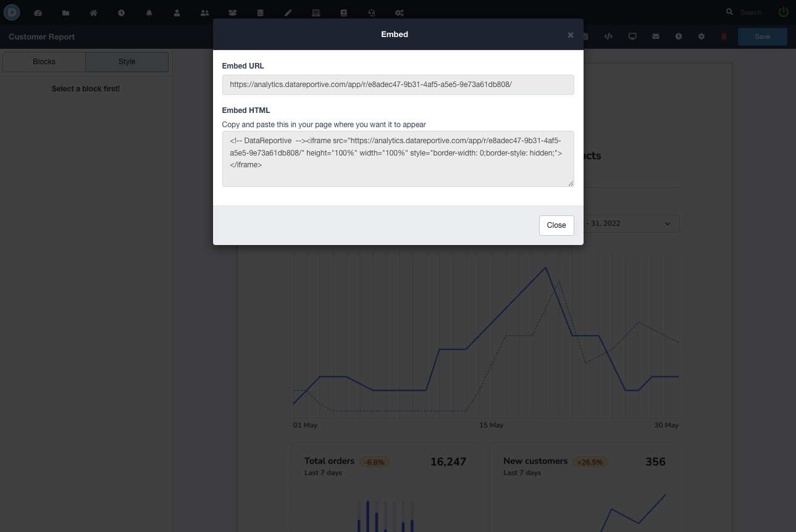
Task: Open the notifications bell icon
Action: pyautogui.click(x=149, y=12)
